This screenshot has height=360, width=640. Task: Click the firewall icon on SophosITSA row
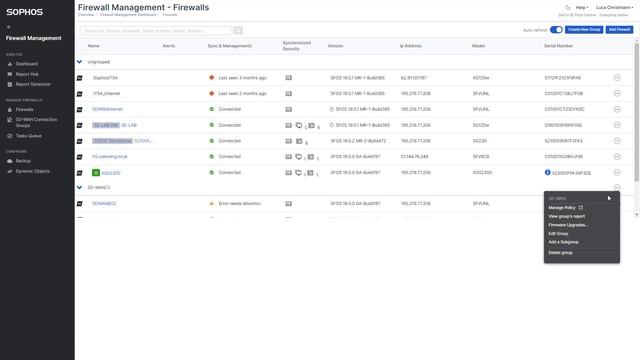coord(80,78)
